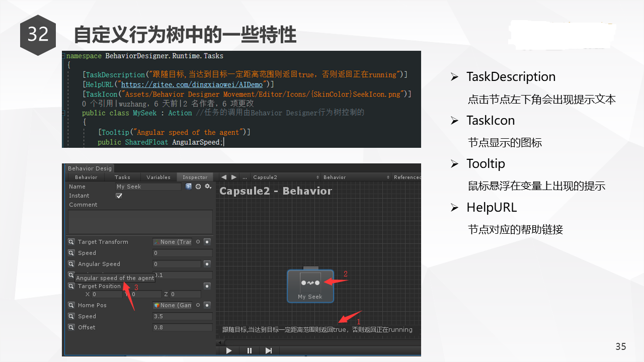Image resolution: width=644 pixels, height=362 pixels.
Task: Click the step-forward playback icon
Action: coord(269,350)
